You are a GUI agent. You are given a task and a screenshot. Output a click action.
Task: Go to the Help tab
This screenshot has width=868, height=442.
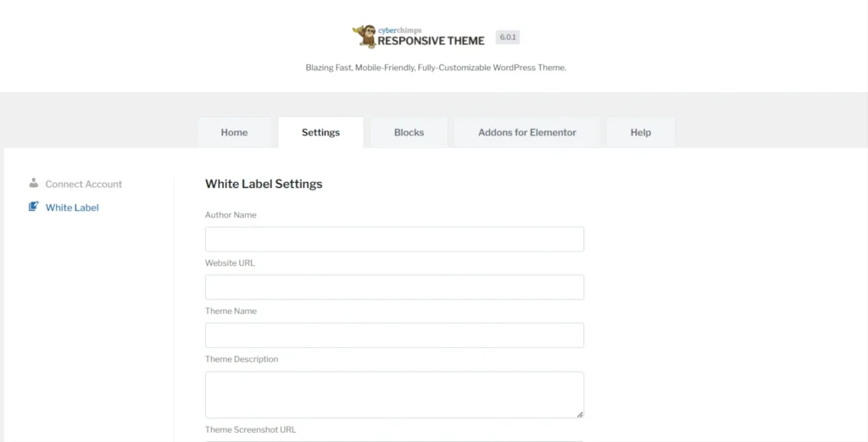point(641,133)
